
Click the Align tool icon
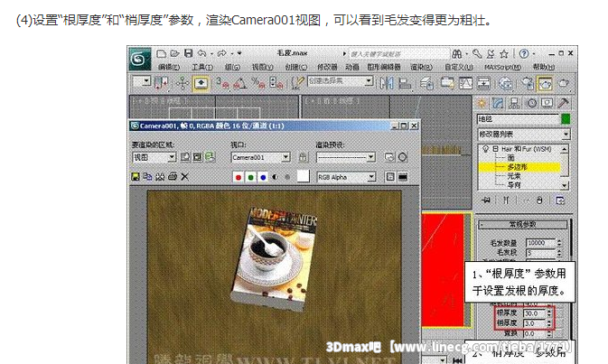pyautogui.click(x=405, y=83)
